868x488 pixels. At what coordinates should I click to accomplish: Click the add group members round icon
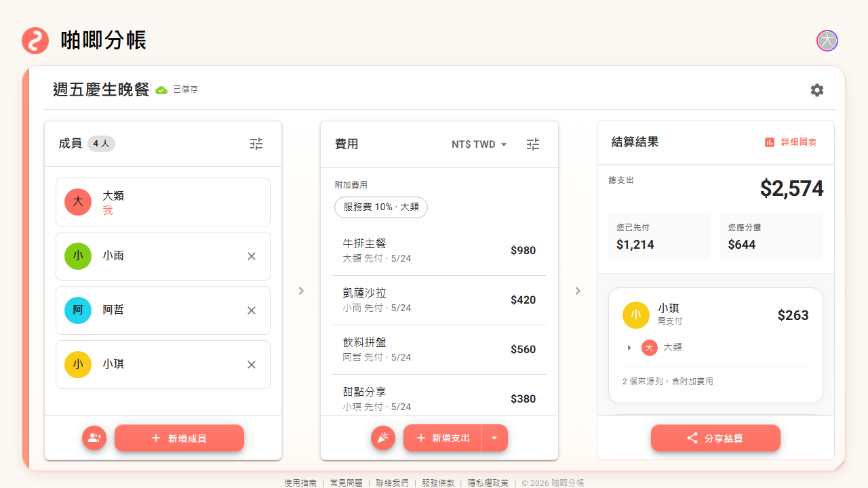94,438
